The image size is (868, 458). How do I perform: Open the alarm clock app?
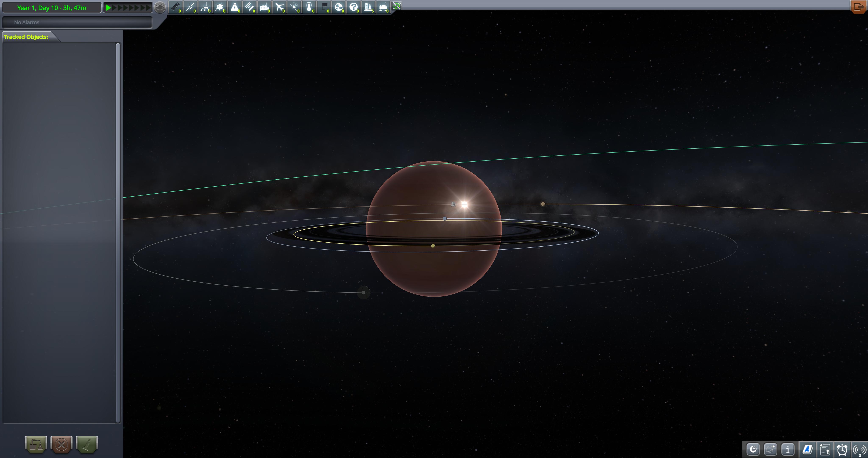click(x=842, y=449)
